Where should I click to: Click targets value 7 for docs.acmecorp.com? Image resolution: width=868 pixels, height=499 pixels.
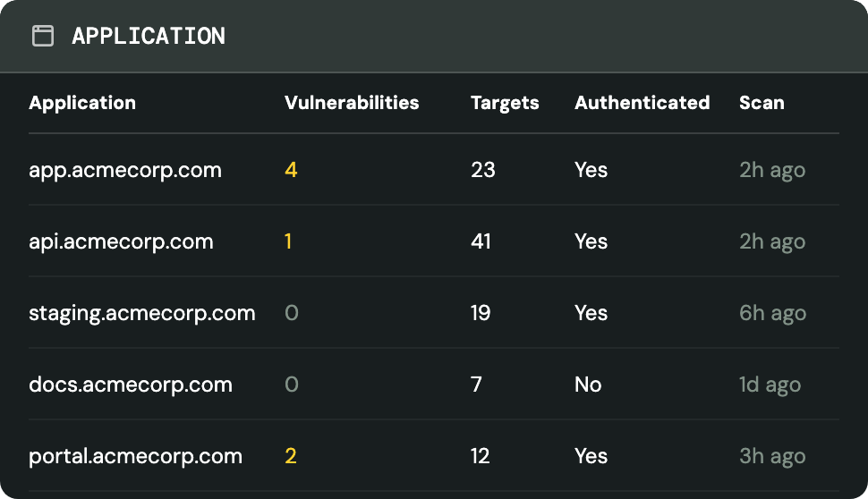[x=476, y=384]
